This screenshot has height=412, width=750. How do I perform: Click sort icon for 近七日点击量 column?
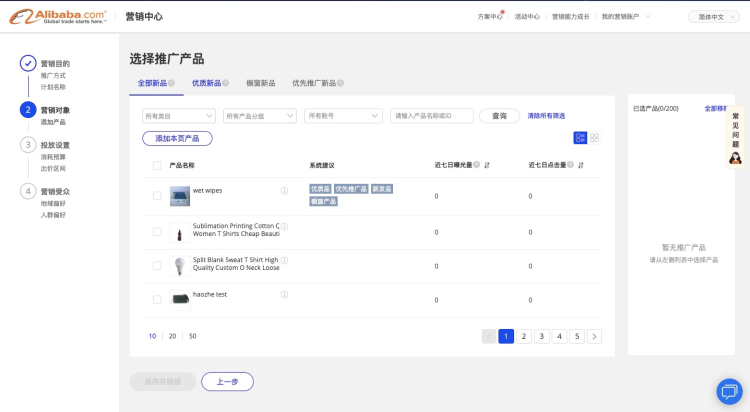[580, 165]
